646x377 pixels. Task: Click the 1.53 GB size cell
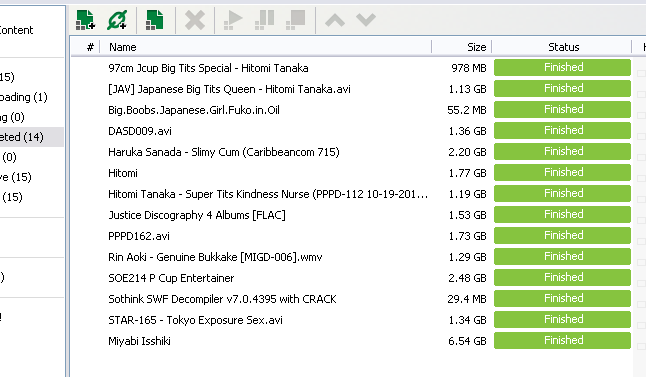click(467, 215)
